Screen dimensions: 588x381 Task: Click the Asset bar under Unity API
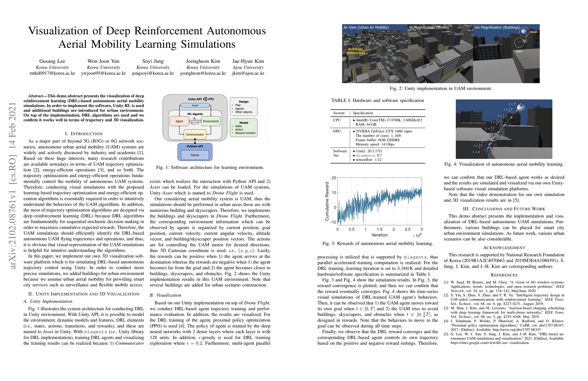coord(195,105)
